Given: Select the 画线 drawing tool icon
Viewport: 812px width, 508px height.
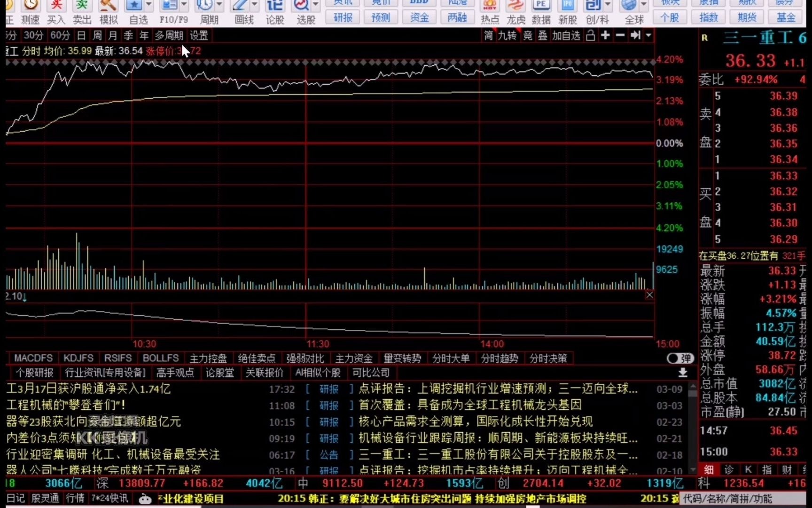Looking at the screenshot, I should pyautogui.click(x=240, y=6).
